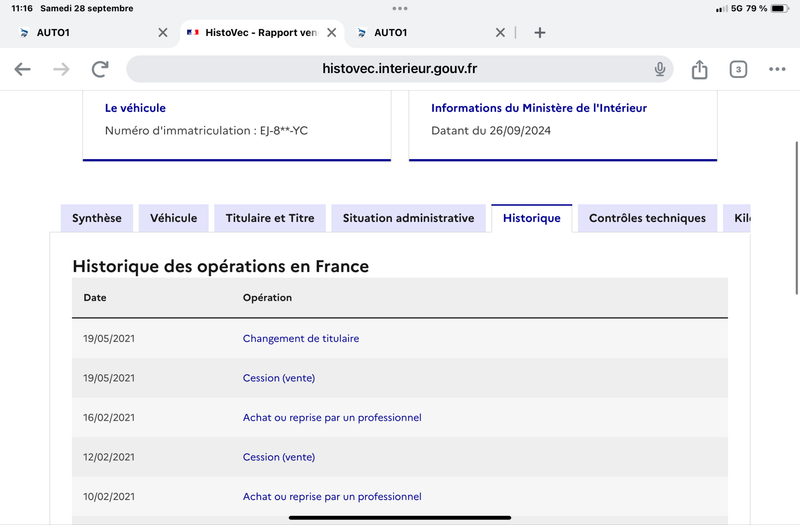Click the Date column header
Screen dimensions: 800x525
95,297
